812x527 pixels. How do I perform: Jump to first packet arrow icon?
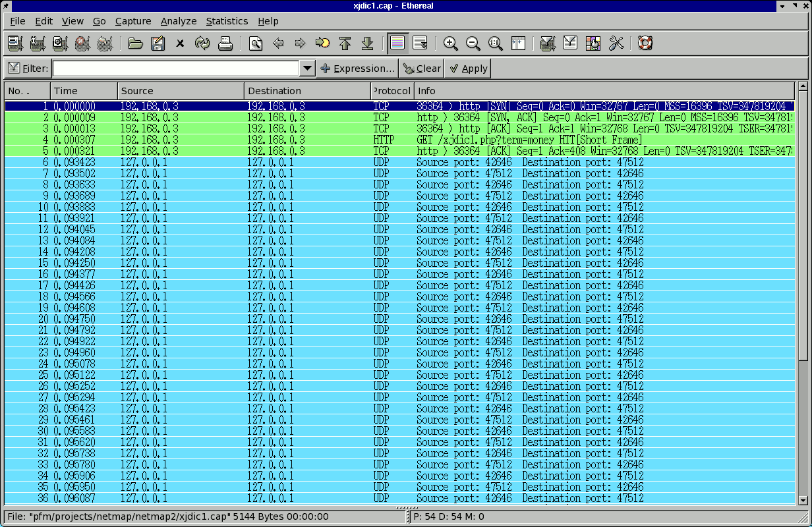tap(345, 43)
